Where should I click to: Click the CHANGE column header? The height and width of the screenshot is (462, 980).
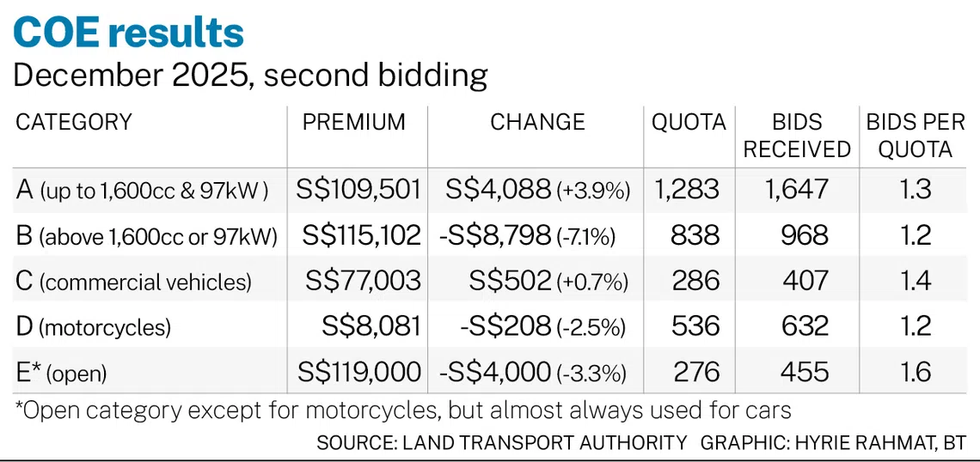(537, 123)
